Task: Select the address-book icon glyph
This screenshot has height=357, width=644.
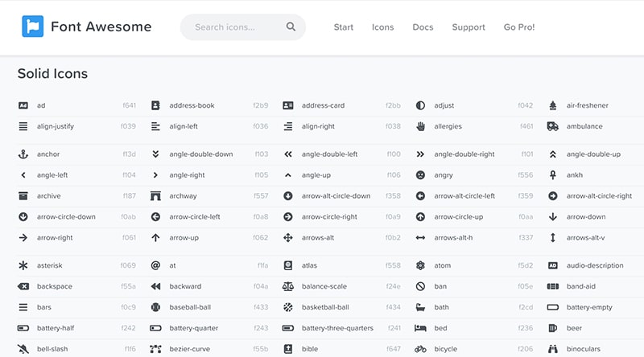Action: [155, 105]
